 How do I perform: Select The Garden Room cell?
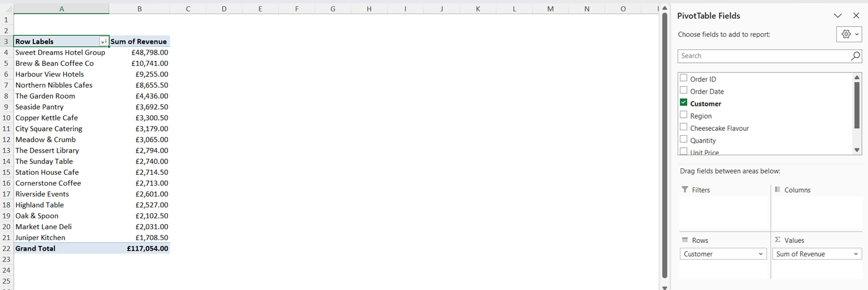(x=61, y=96)
